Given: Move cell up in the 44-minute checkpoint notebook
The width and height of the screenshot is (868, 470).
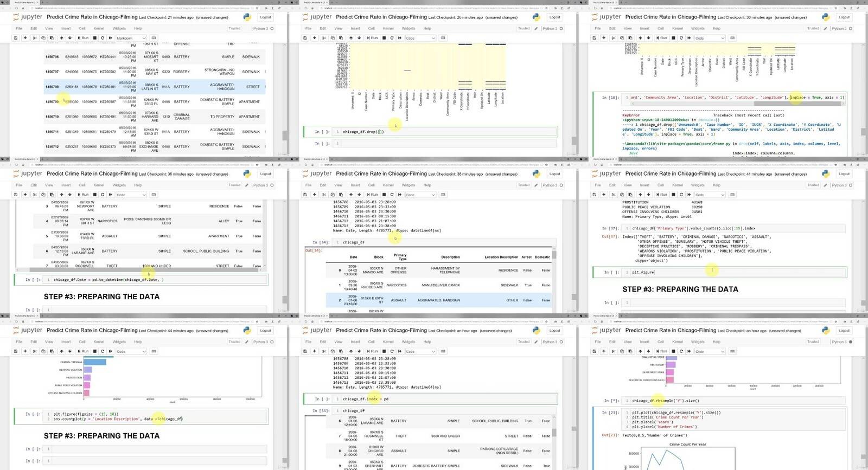Looking at the screenshot, I should click(x=62, y=351).
